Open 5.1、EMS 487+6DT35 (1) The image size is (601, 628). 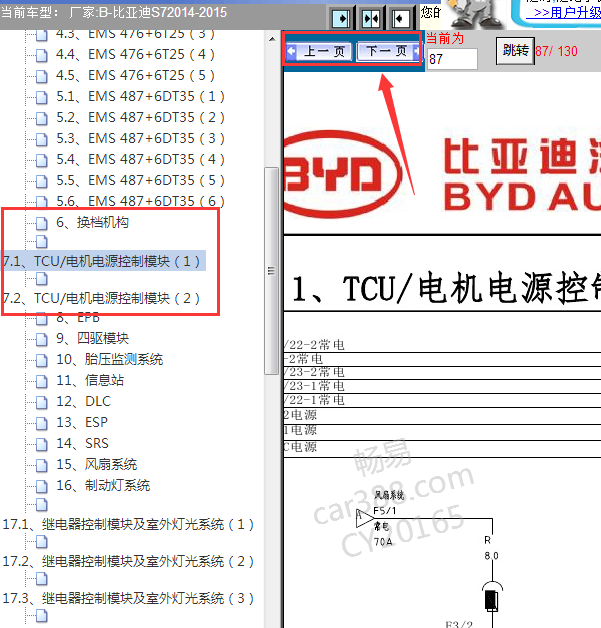point(140,96)
